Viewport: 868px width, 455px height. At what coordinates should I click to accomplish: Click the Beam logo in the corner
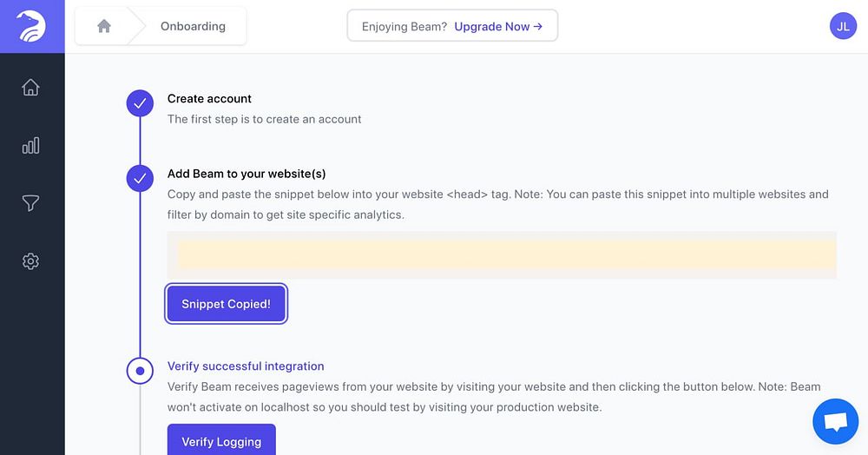(x=31, y=26)
